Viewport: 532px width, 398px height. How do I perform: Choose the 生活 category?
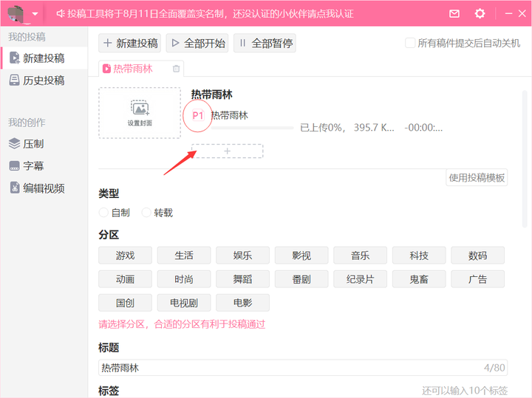click(184, 255)
